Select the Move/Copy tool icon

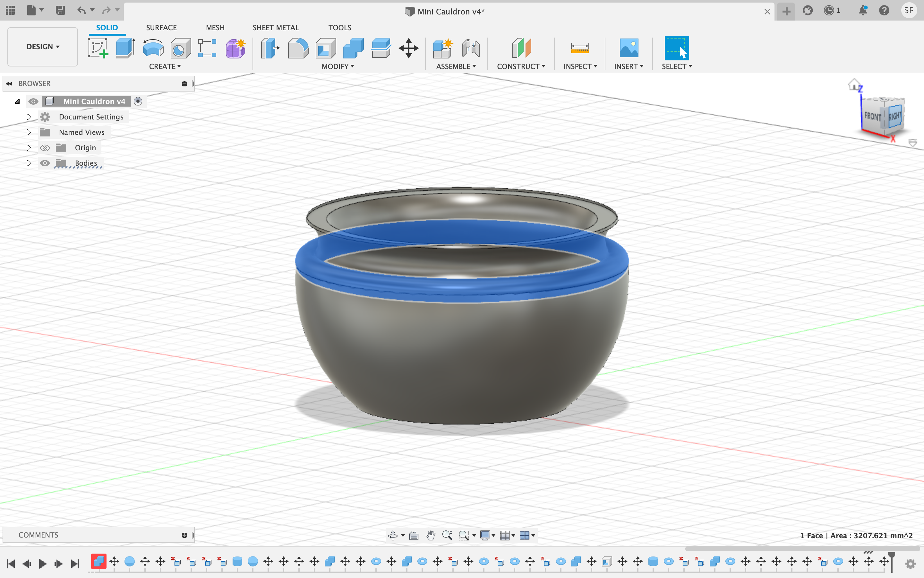tap(408, 48)
